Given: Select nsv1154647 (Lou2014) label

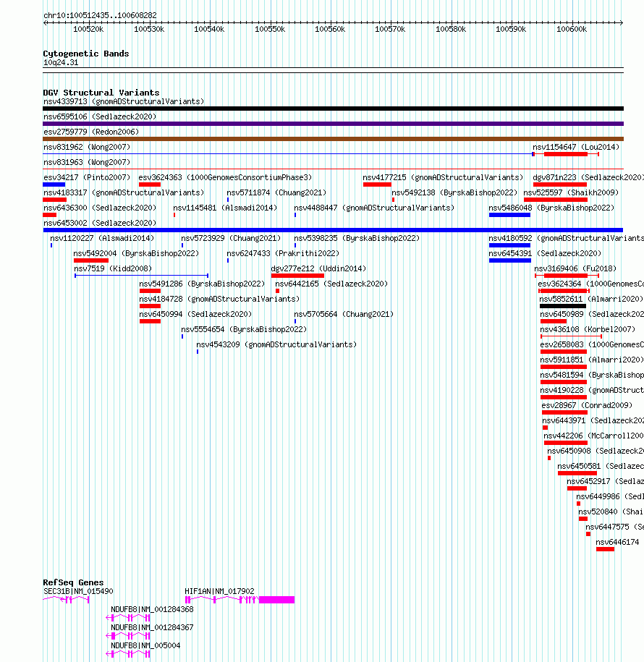Looking at the screenshot, I should 576,147.
